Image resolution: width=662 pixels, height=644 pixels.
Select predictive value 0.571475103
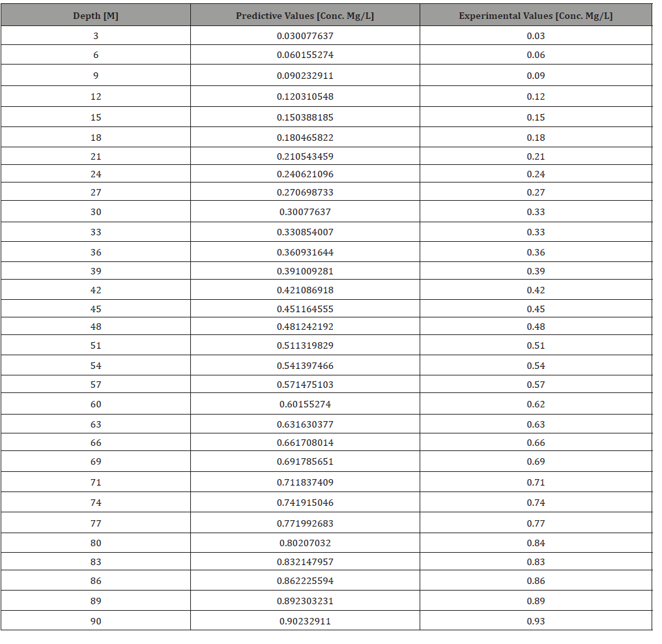click(x=305, y=385)
